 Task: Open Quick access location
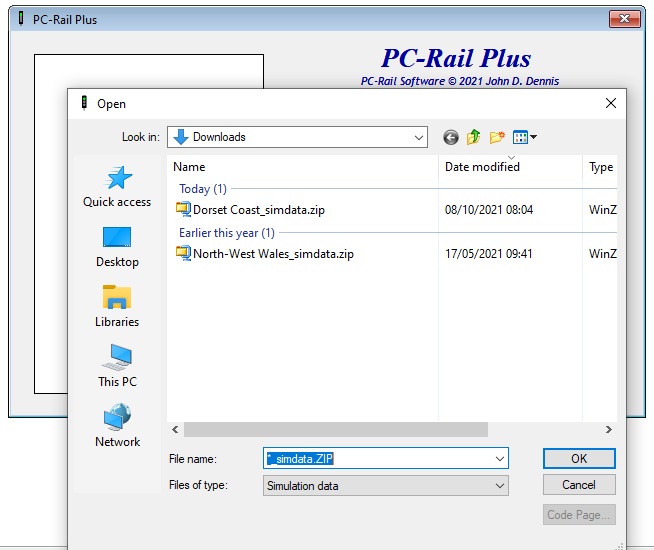(117, 187)
